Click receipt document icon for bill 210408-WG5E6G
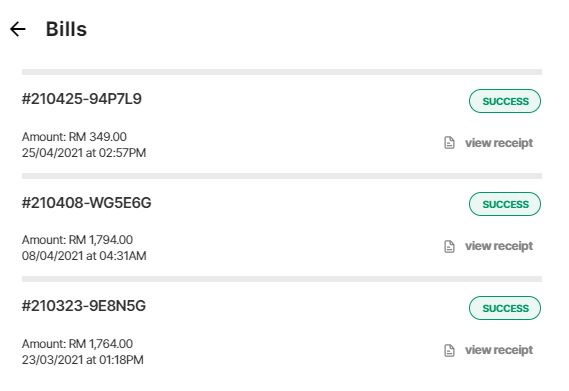Image resolution: width=569 pixels, height=391 pixels. pyautogui.click(x=449, y=246)
